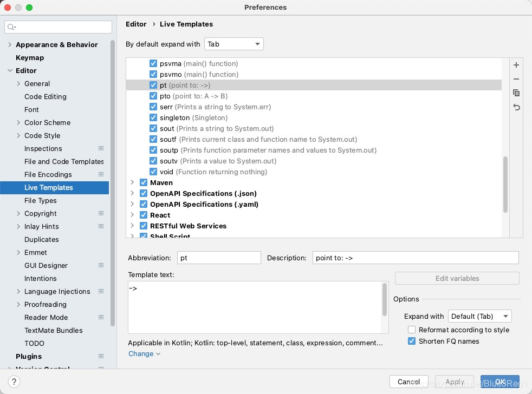532x394 pixels.
Task: Disable the sout template checkbox
Action: tap(153, 128)
